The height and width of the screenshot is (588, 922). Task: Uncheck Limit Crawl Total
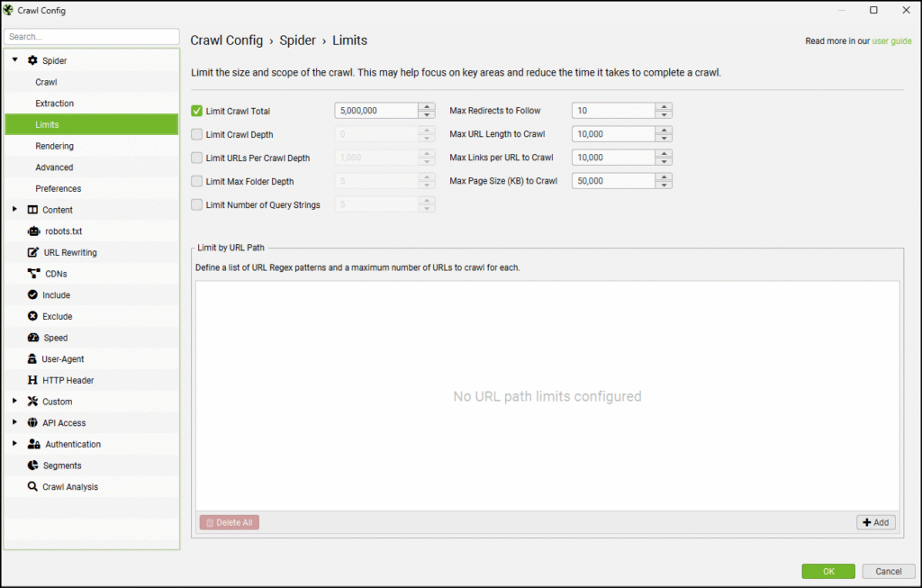tap(196, 110)
